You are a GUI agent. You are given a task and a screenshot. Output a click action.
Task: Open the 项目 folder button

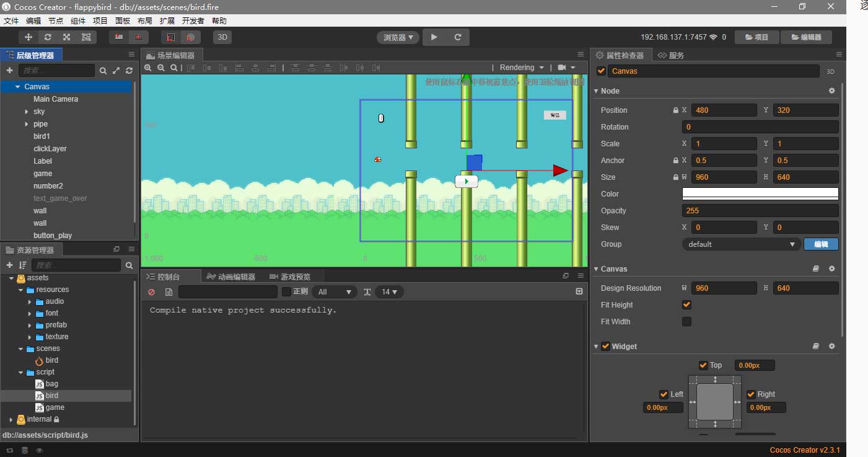[756, 37]
